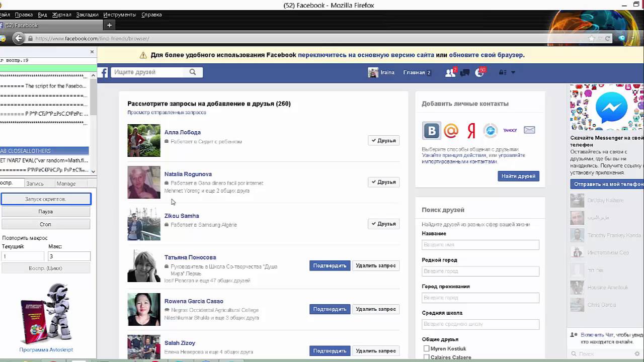Open Zikou Samha's profile photo
This screenshot has height=362, width=644.
pyautogui.click(x=144, y=224)
